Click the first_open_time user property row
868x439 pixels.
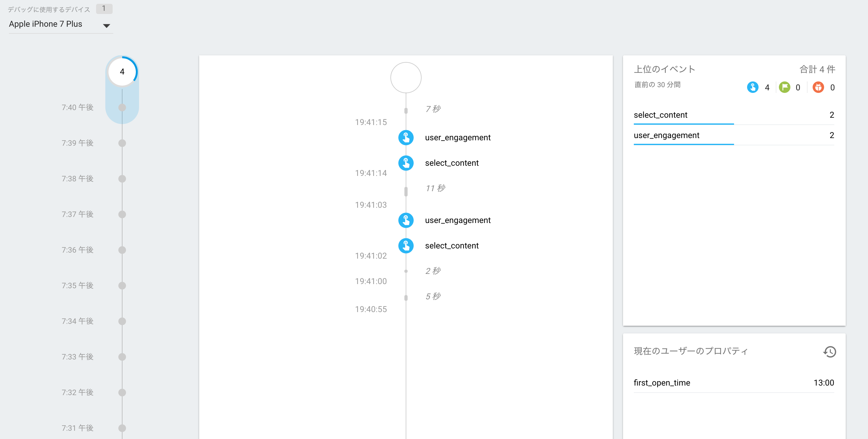(661, 382)
